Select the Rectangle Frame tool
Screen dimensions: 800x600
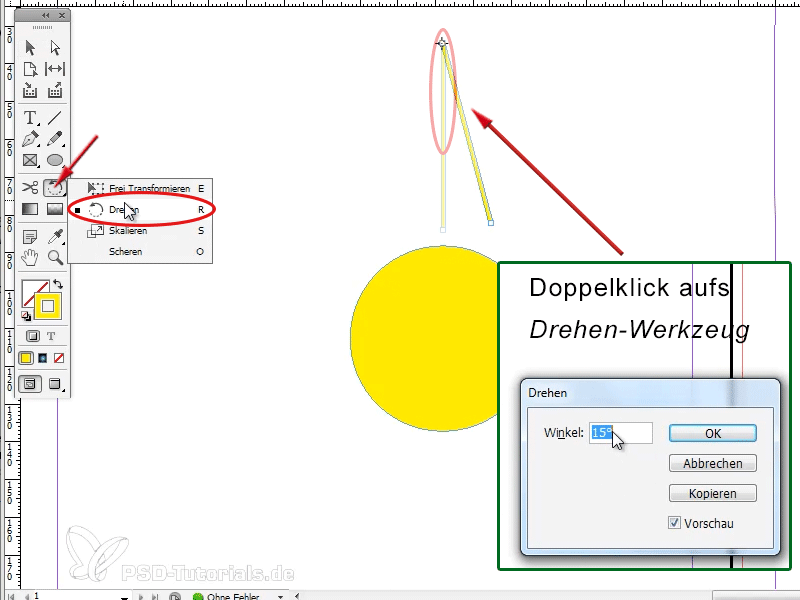(x=30, y=160)
